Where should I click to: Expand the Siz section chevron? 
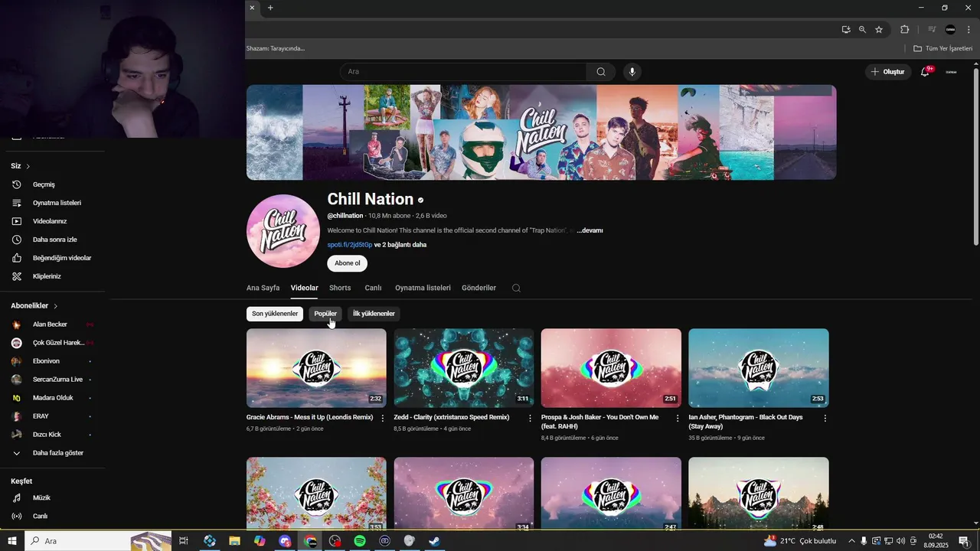(x=28, y=166)
